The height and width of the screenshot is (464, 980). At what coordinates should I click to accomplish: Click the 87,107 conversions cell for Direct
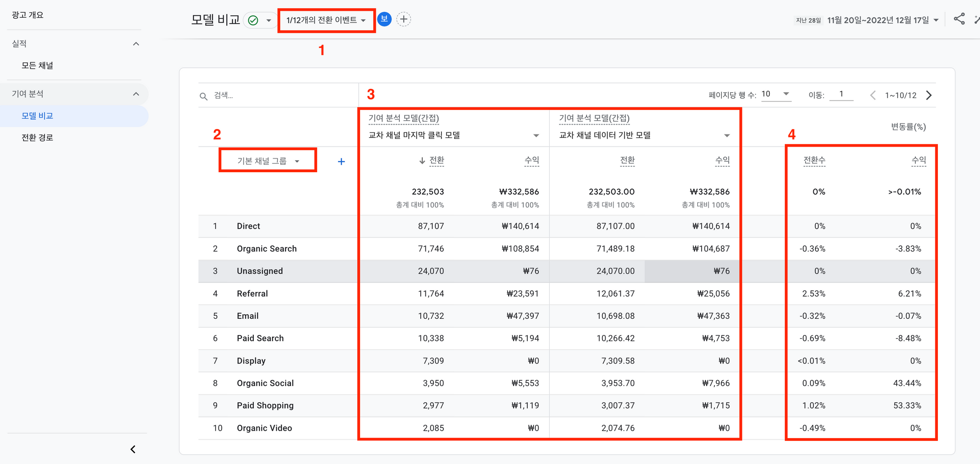click(431, 226)
